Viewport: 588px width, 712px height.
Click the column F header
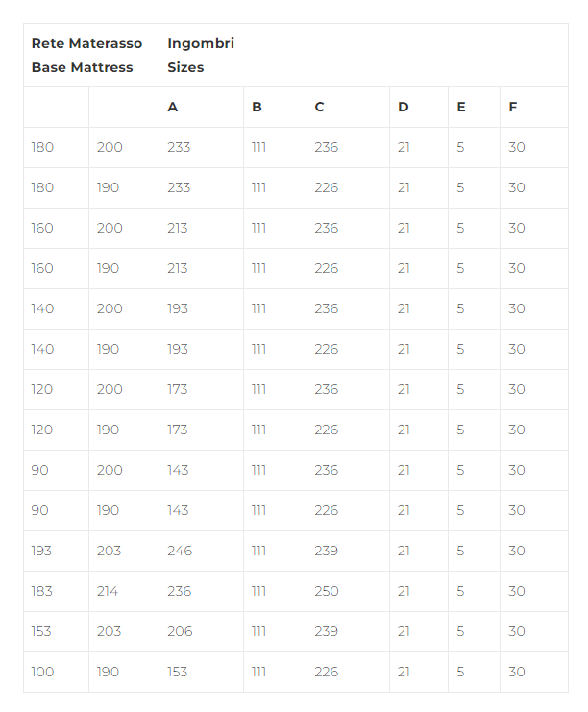513,107
